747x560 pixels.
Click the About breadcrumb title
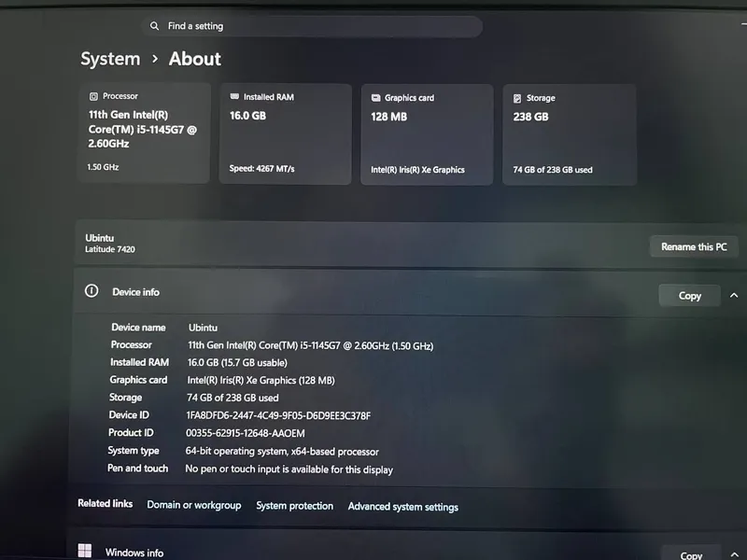point(195,59)
